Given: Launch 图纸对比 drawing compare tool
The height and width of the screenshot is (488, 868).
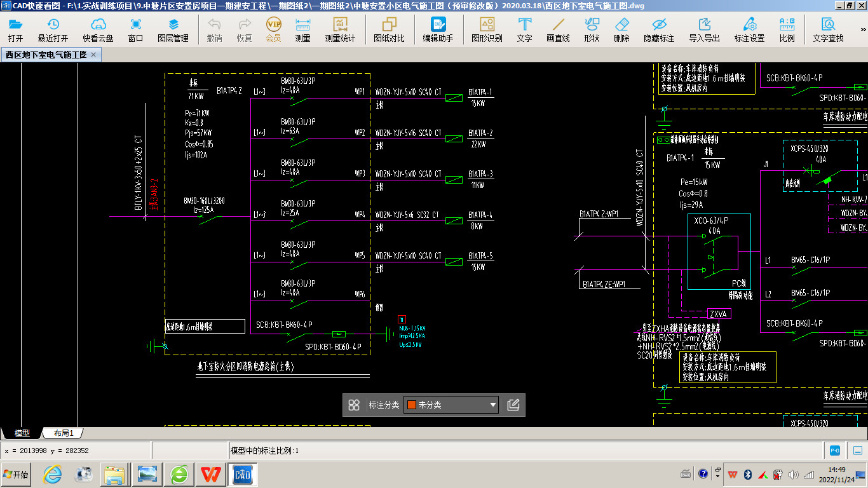Looking at the screenshot, I should [389, 30].
